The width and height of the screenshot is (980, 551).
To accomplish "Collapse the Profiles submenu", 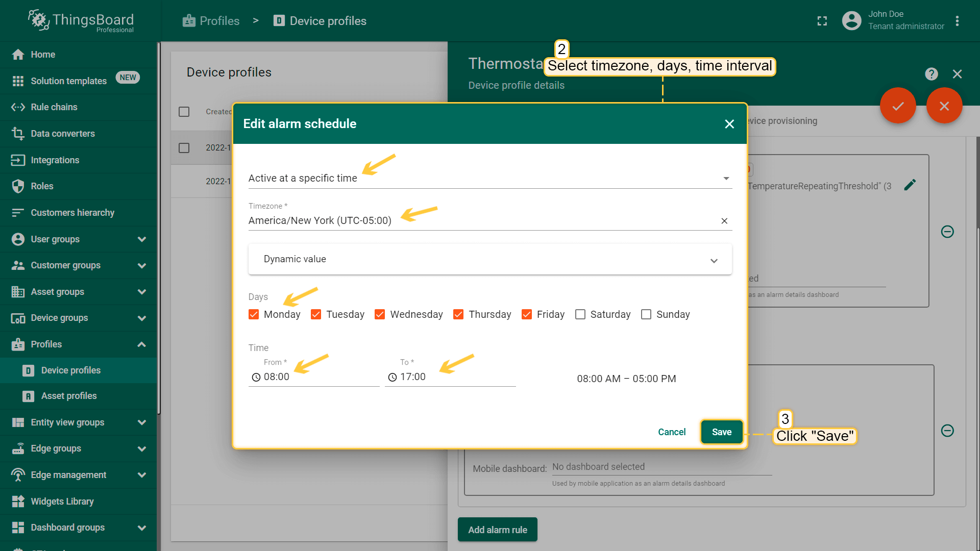I will pyautogui.click(x=142, y=344).
